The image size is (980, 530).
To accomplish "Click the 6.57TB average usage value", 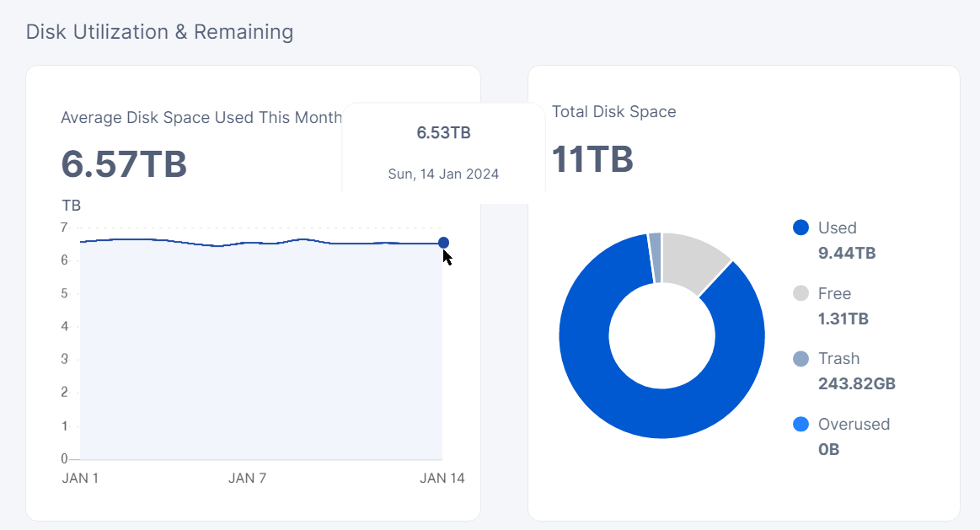I will pyautogui.click(x=124, y=164).
